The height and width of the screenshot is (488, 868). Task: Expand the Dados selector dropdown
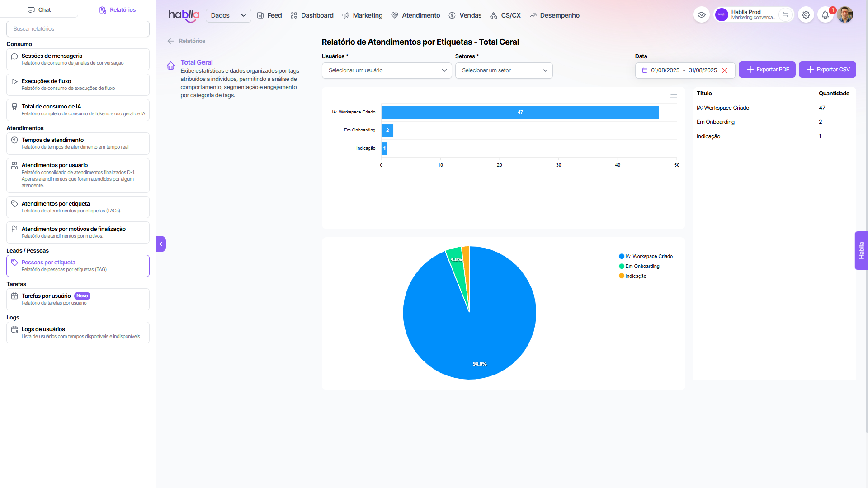(228, 15)
